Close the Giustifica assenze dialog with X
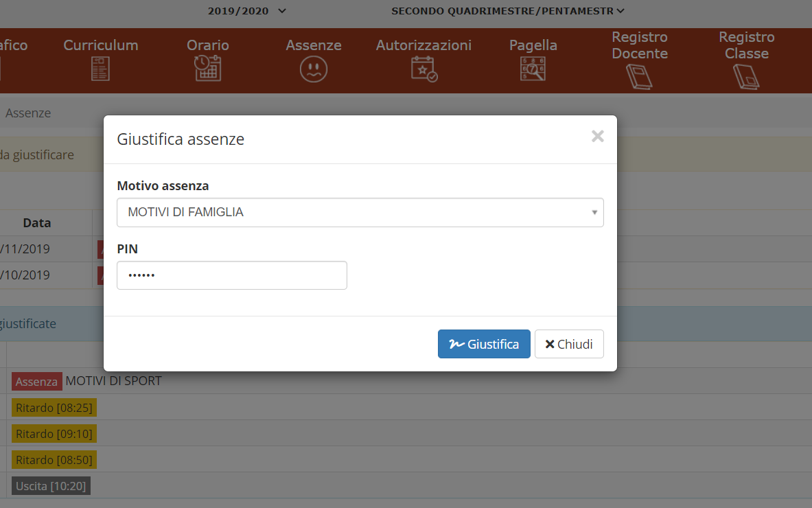Screen dimensions: 812x508 pos(597,137)
